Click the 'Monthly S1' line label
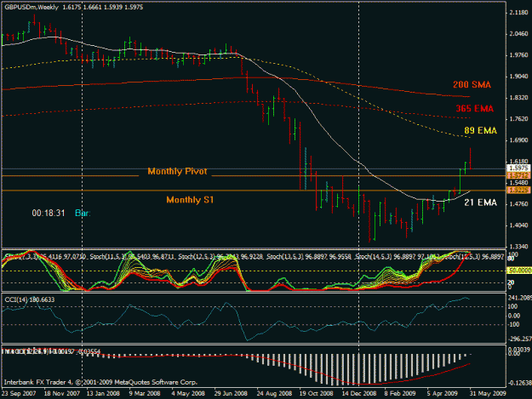The height and width of the screenshot is (399, 532). click(190, 200)
